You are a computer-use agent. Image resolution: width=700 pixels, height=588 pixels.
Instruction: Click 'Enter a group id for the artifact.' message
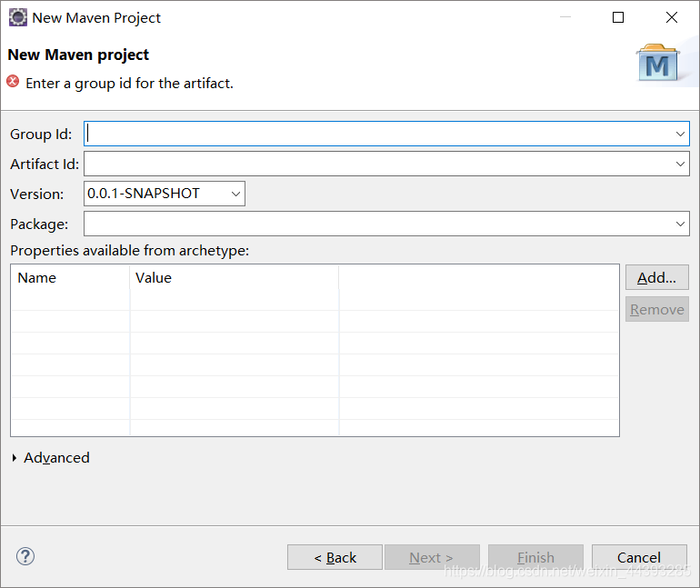[129, 83]
